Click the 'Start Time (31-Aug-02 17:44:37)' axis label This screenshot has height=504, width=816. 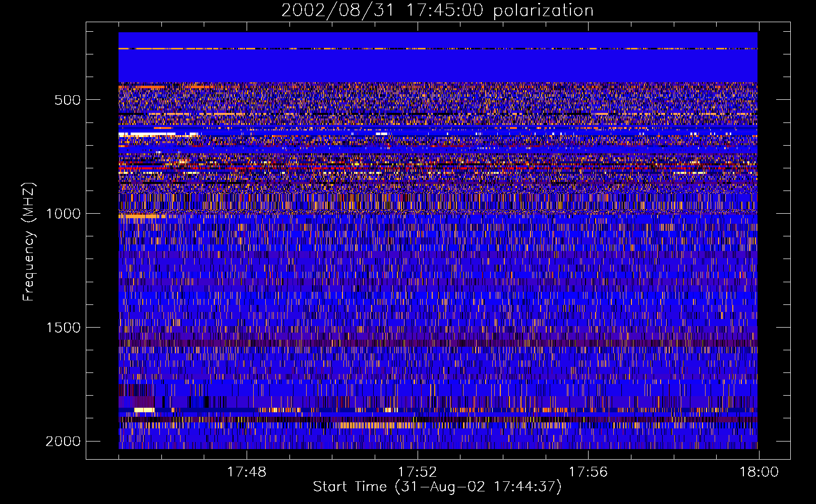[x=437, y=487]
